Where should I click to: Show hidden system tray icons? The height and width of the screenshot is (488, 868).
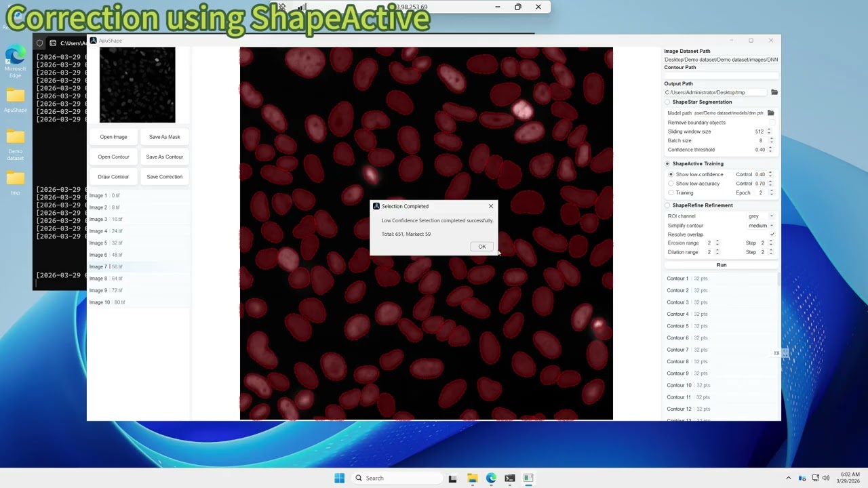click(x=788, y=479)
